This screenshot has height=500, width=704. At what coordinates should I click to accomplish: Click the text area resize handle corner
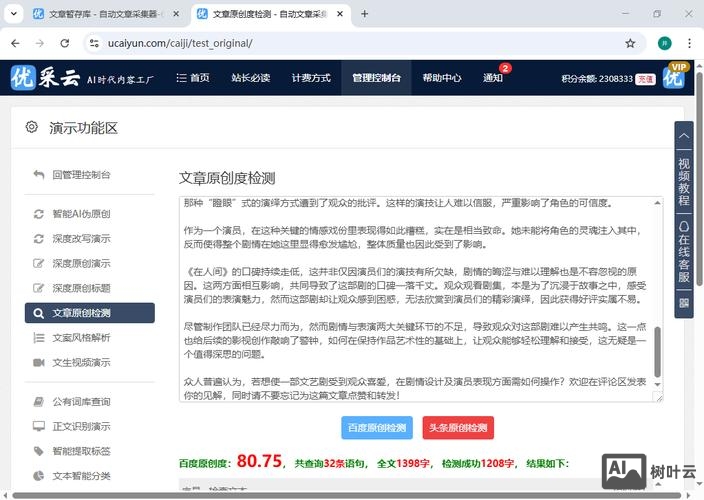coord(658,397)
